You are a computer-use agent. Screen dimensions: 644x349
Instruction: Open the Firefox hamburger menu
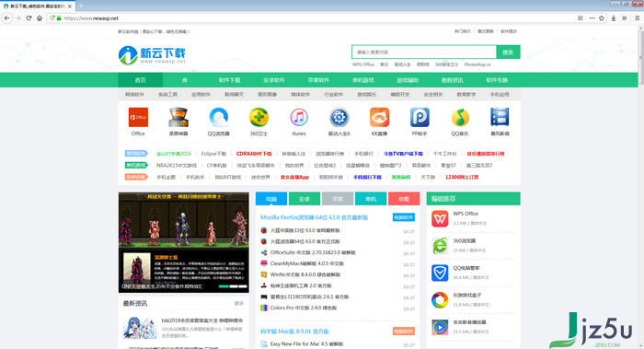tap(637, 18)
